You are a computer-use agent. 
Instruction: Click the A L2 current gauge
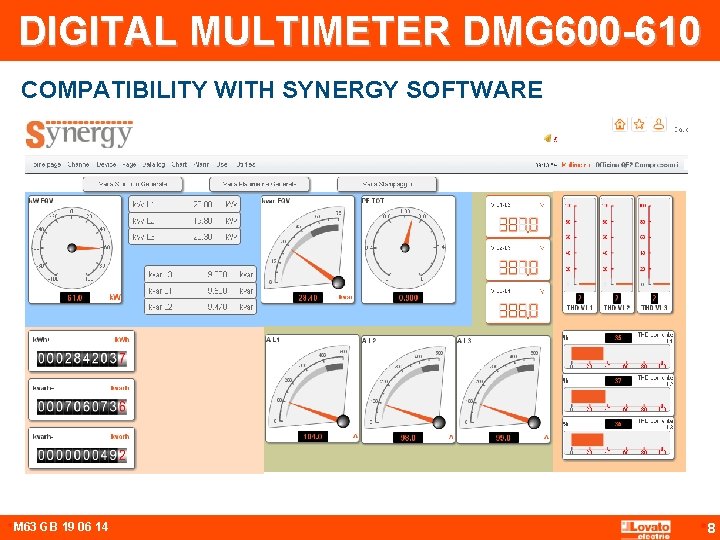pyautogui.click(x=408, y=389)
